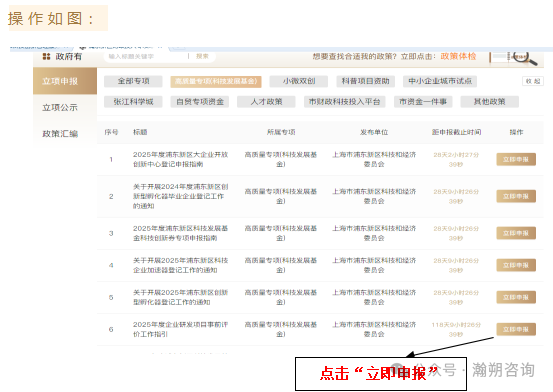Click the 序号 column header

click(111, 132)
